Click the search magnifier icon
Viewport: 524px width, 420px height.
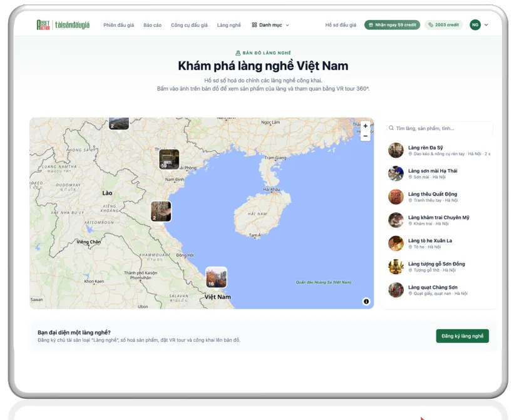coord(391,128)
